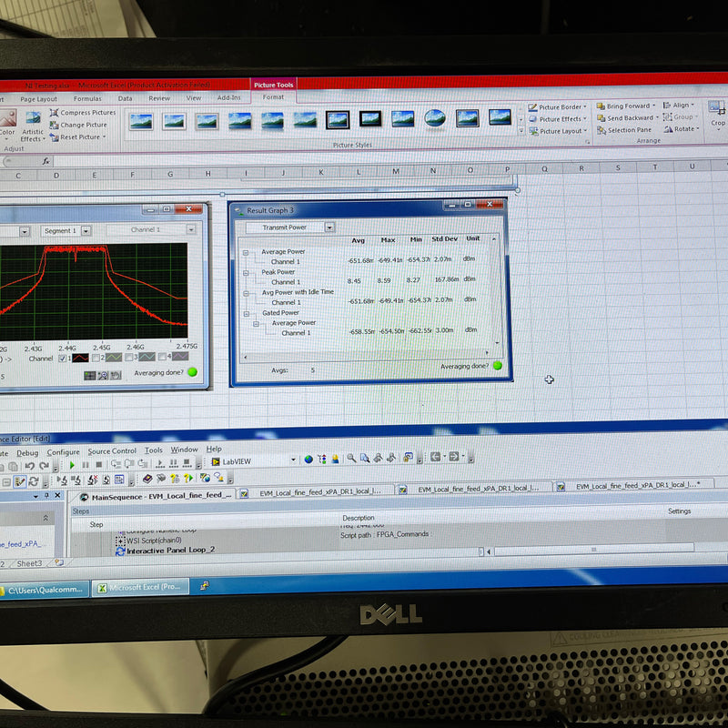Select column header R in Excel
Image resolution: width=728 pixels, height=728 pixels.
point(581,168)
